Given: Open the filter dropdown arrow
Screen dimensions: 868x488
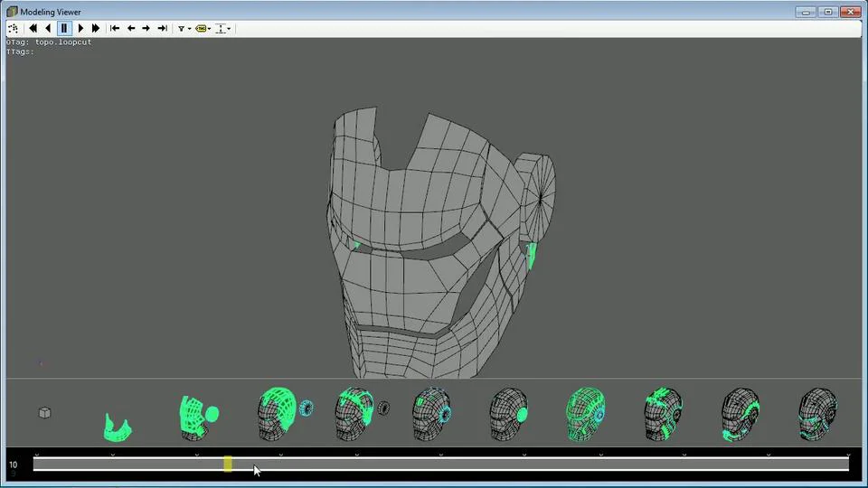Looking at the screenshot, I should point(189,29).
